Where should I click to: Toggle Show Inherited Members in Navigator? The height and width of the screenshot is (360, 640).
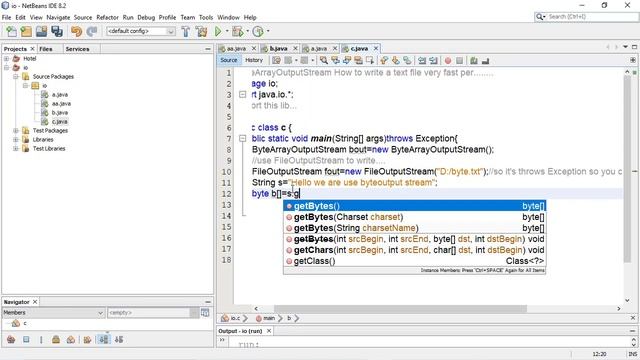(x=11, y=339)
